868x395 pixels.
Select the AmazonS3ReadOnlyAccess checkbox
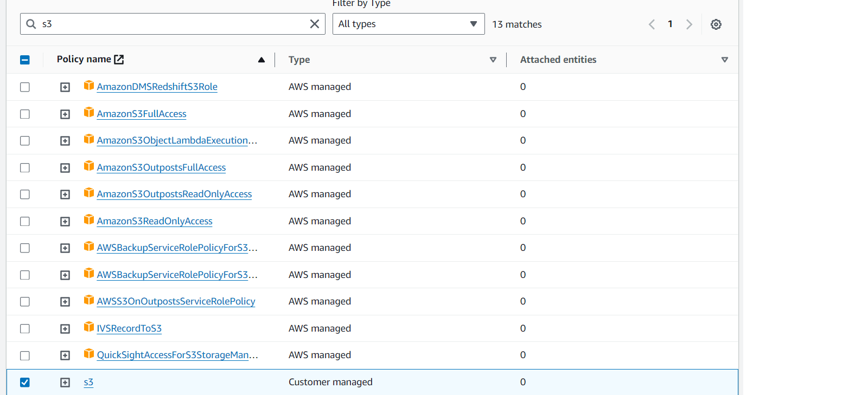pyautogui.click(x=25, y=222)
